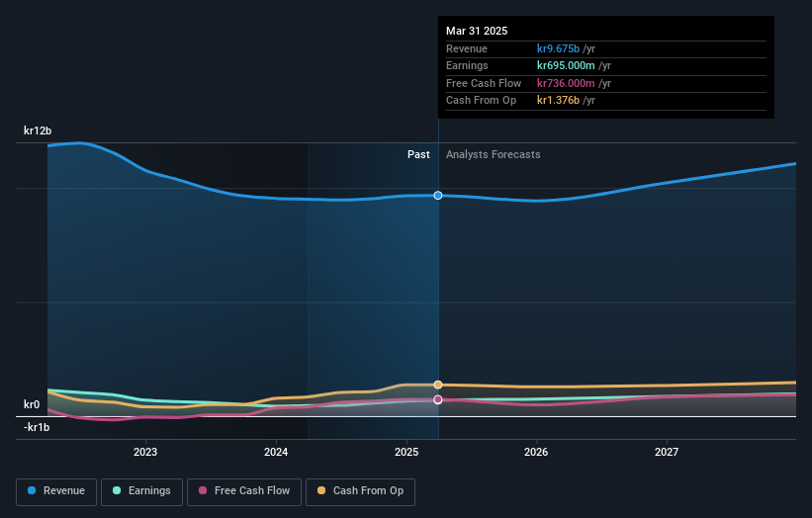This screenshot has height=518, width=812.
Task: Click the kr695.000m earnings value in tooltip
Action: coord(566,65)
